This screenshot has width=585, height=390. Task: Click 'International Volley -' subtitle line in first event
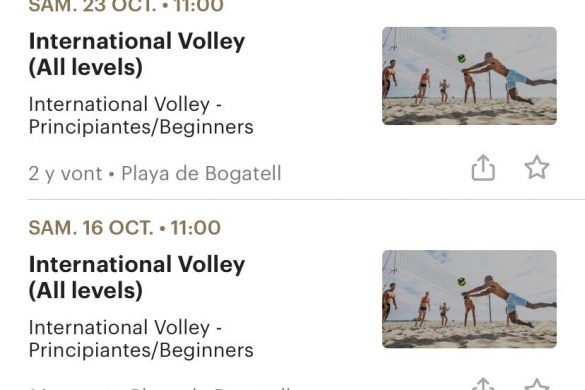click(x=125, y=104)
